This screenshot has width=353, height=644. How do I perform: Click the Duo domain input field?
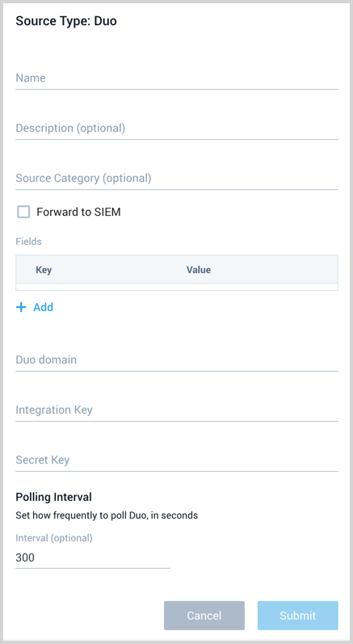click(x=177, y=360)
